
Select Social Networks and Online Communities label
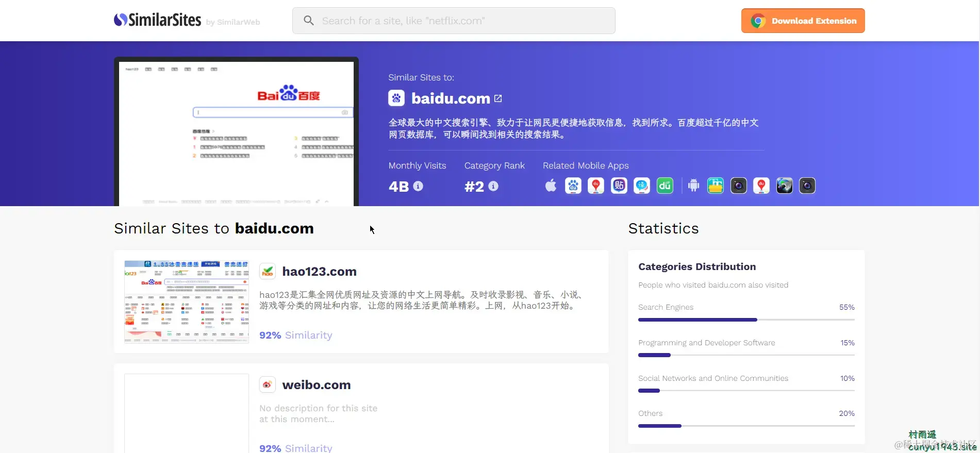(x=713, y=378)
